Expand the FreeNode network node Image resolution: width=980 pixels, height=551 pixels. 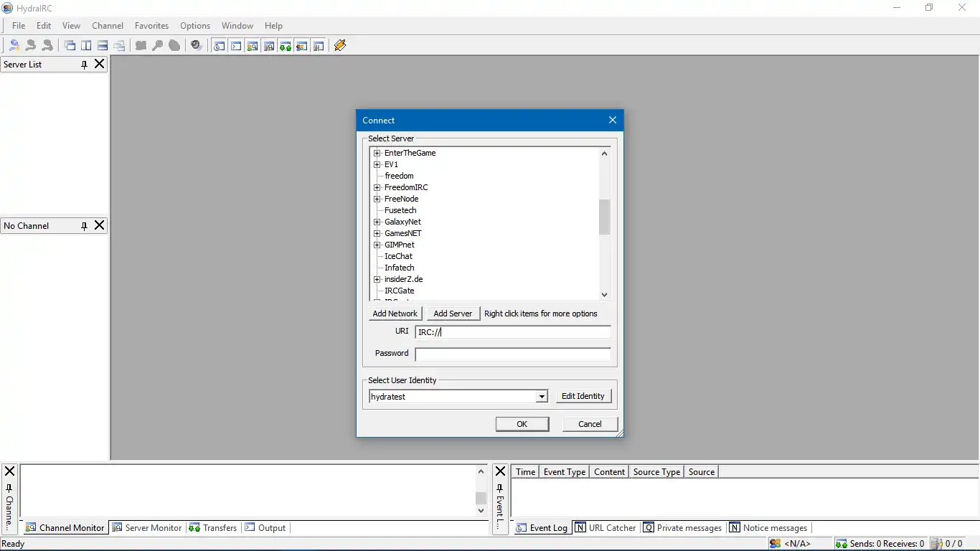point(377,199)
